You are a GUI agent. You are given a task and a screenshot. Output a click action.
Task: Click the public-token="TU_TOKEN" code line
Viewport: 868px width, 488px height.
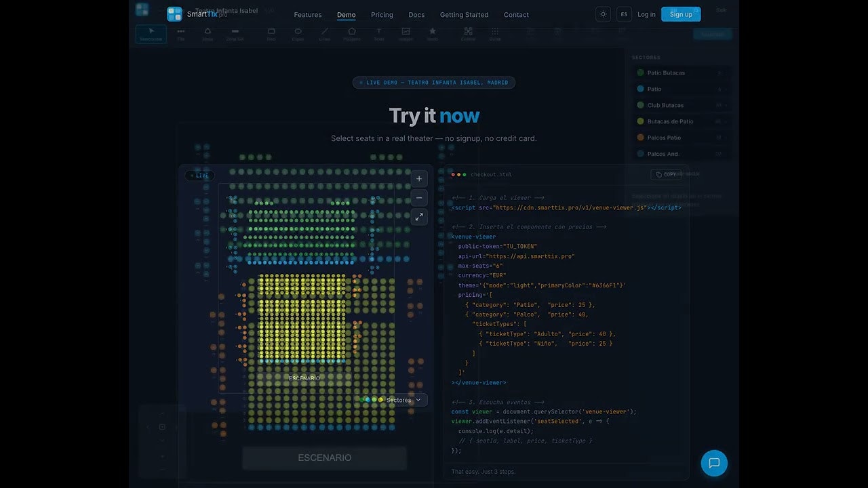point(497,247)
